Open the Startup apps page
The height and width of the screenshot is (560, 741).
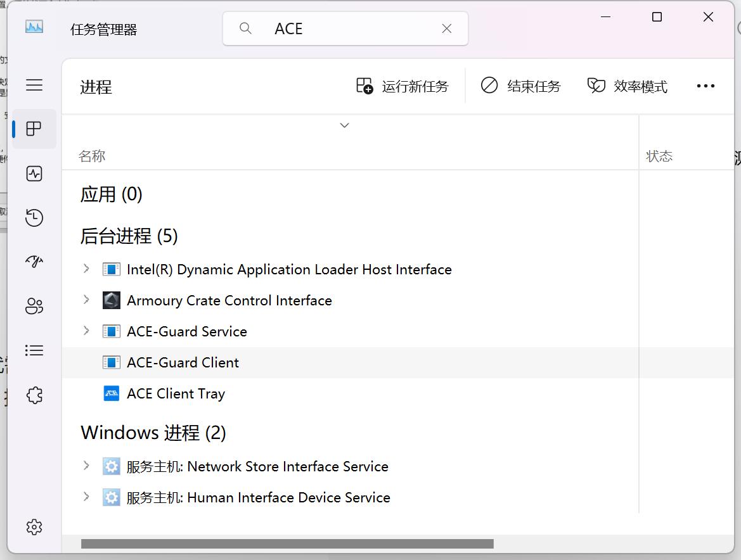pos(34,262)
